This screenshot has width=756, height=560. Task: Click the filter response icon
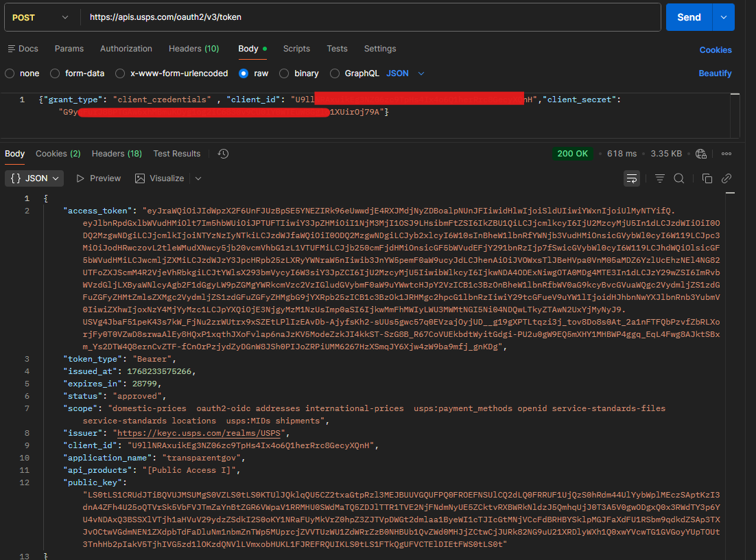(x=660, y=178)
